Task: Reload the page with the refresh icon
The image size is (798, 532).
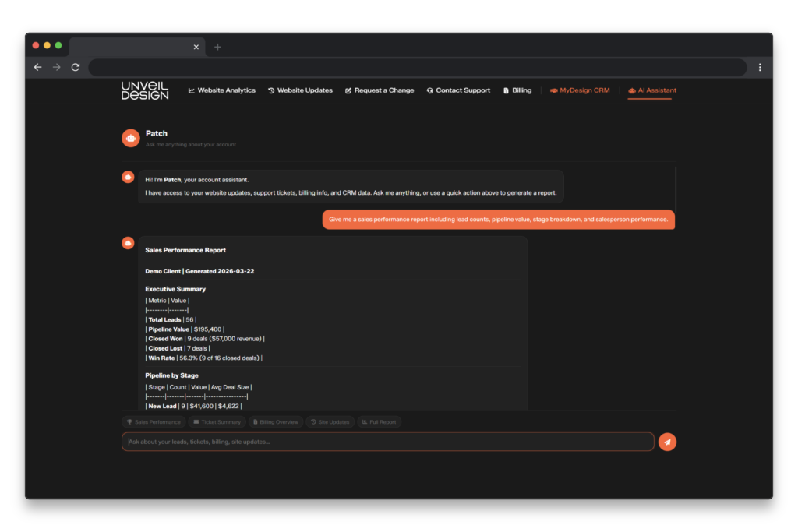Action: pyautogui.click(x=76, y=68)
